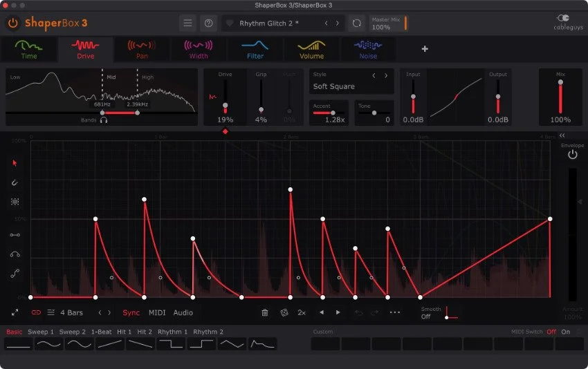Toggle the ShaperBox power button
The width and height of the screenshot is (588, 369).
(12, 23)
